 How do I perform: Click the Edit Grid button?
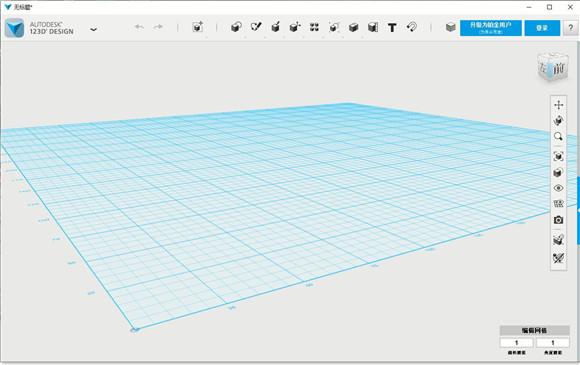535,330
